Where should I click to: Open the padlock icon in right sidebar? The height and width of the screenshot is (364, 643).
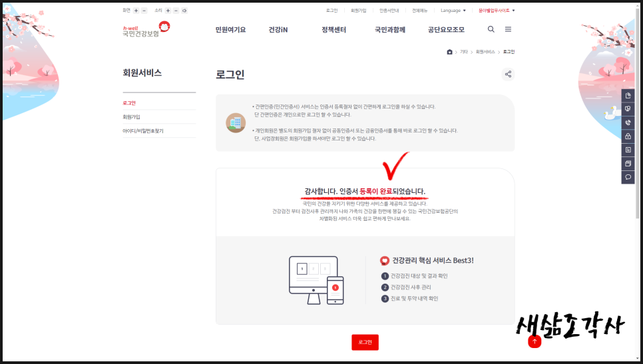click(x=628, y=136)
